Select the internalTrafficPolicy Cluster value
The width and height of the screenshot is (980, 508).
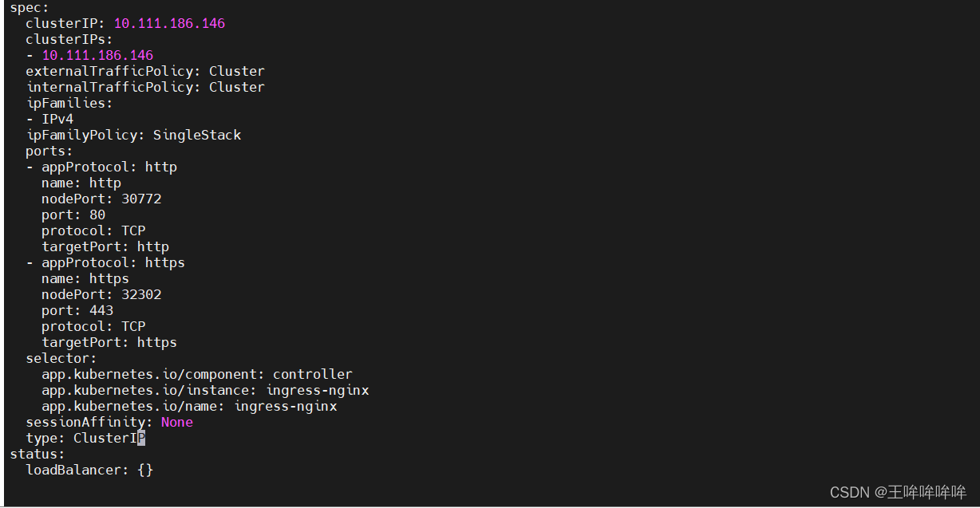(x=236, y=87)
